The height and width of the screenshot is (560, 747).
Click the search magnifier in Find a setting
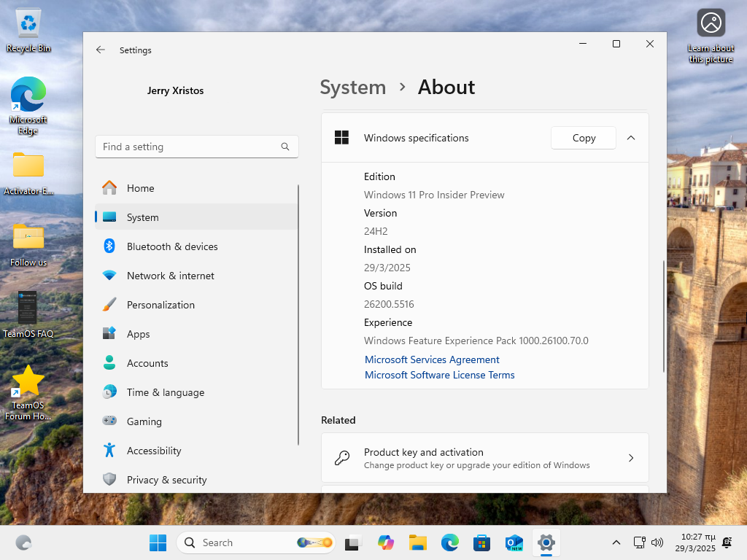285,147
